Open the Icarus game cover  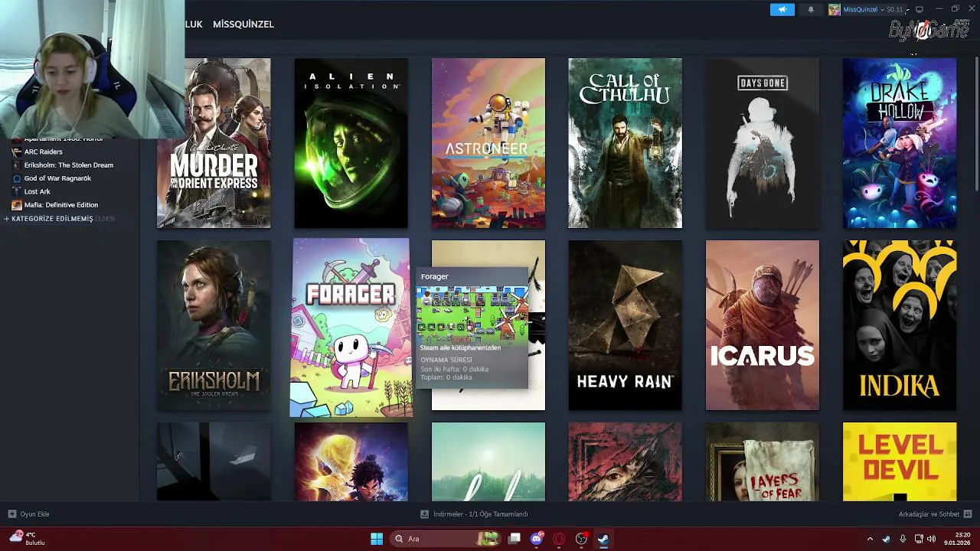coord(762,325)
